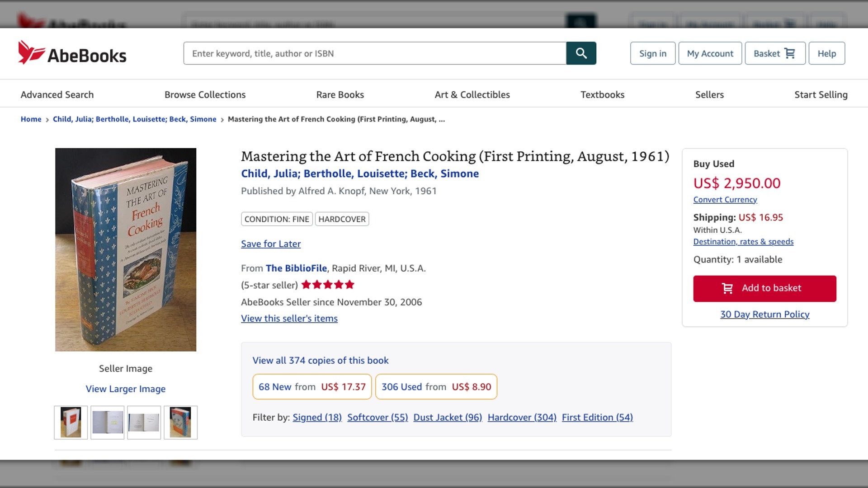Open the Rare Books menu
This screenshot has height=488, width=868.
click(x=340, y=94)
